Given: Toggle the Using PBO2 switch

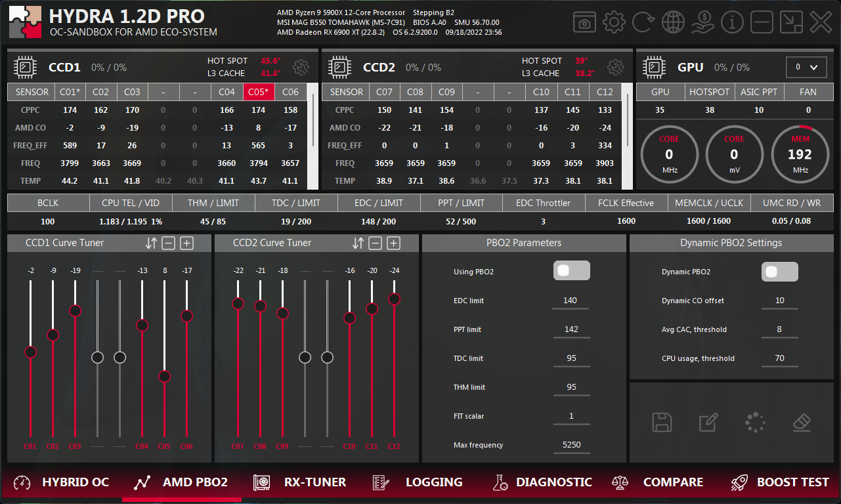Looking at the screenshot, I should click(x=572, y=271).
